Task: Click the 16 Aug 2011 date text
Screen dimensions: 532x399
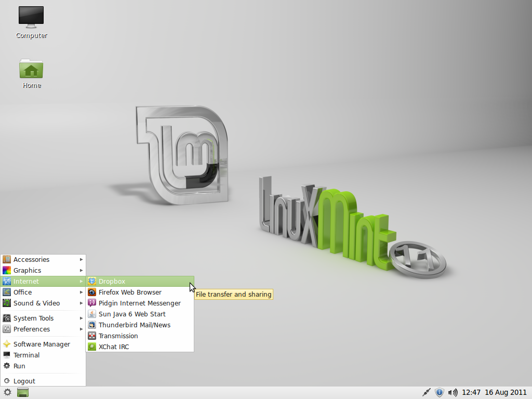Action: point(506,393)
